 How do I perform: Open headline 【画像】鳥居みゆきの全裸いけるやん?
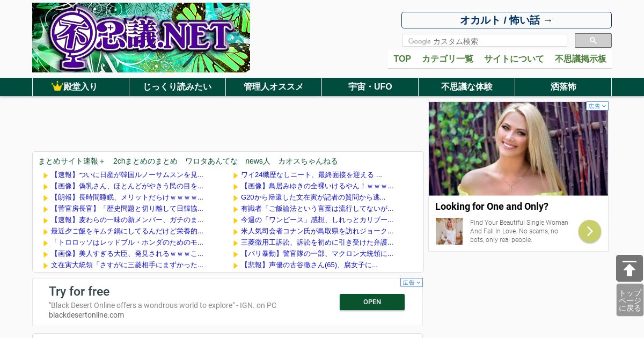tap(317, 186)
